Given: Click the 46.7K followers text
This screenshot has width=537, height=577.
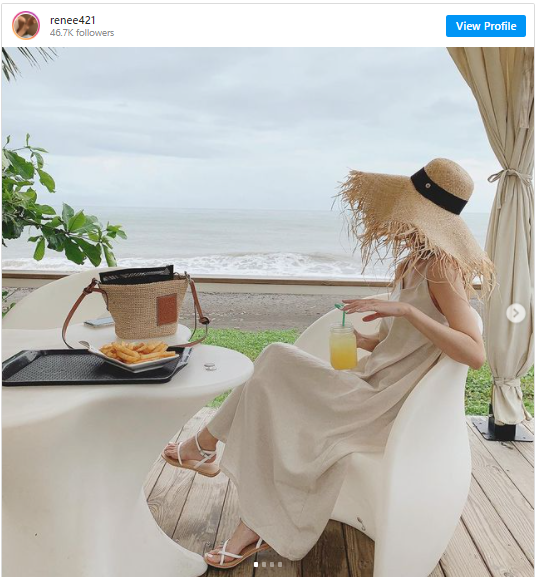Looking at the screenshot, I should (x=82, y=33).
